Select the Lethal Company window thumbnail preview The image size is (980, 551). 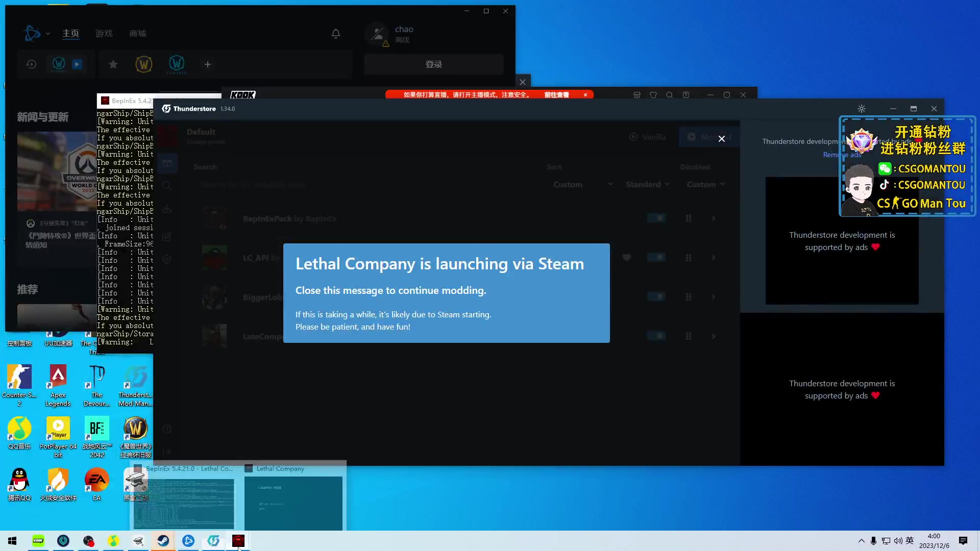tap(293, 503)
